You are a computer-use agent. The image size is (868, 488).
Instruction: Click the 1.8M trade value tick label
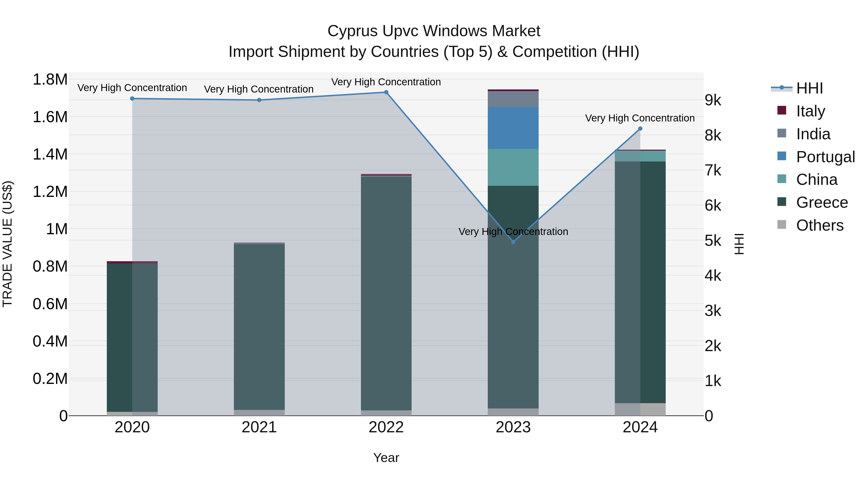coord(50,80)
